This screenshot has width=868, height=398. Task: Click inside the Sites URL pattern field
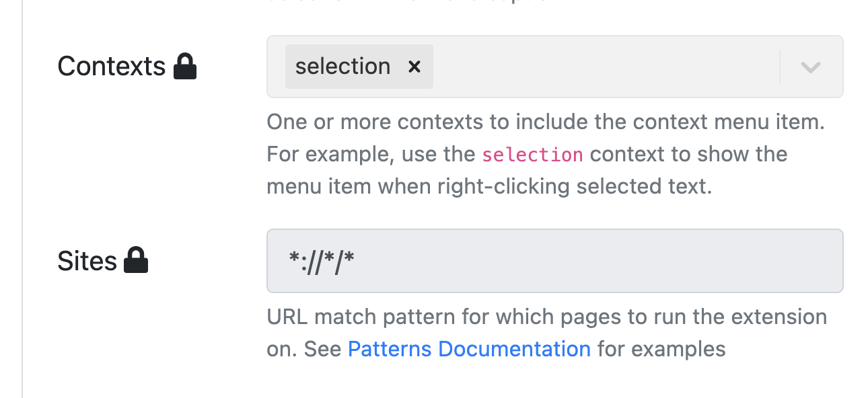click(554, 260)
